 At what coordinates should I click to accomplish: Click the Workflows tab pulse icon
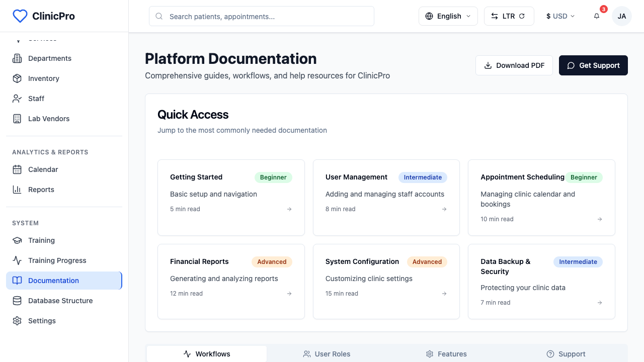(187, 354)
